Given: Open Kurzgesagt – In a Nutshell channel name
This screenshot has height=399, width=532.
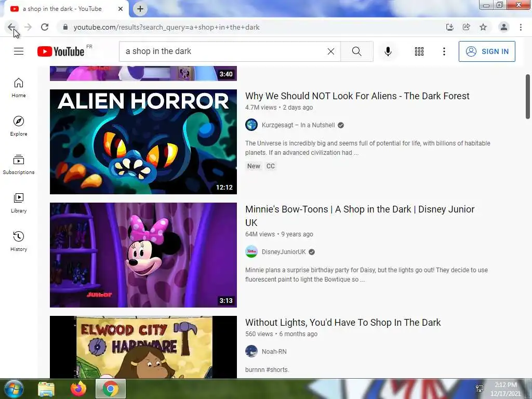Looking at the screenshot, I should (298, 125).
